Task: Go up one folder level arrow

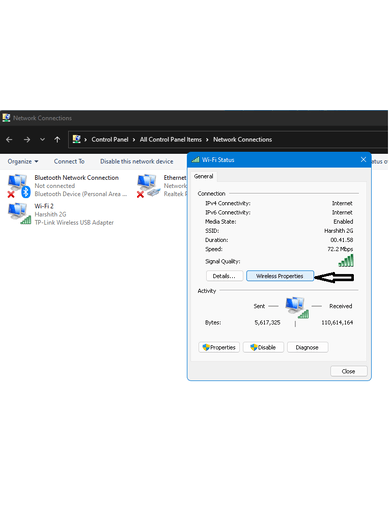Action: (57, 140)
